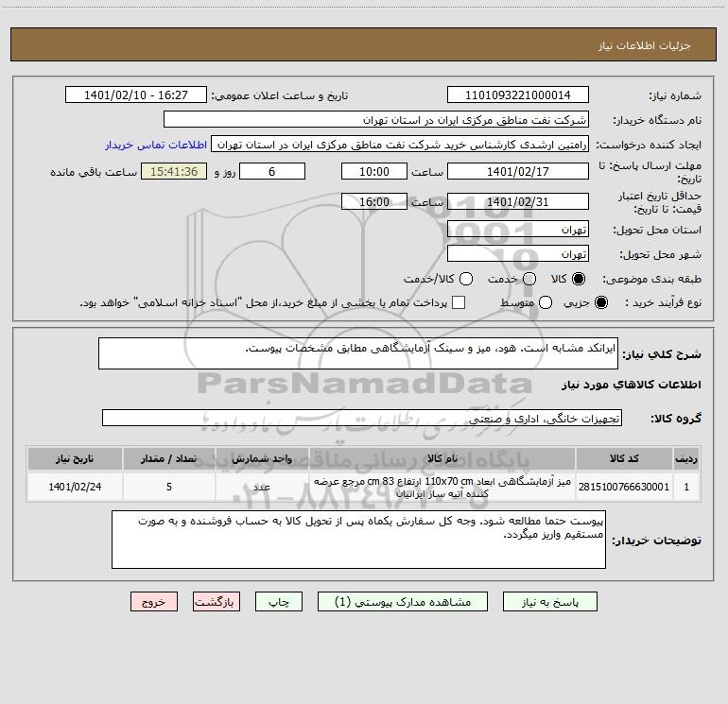The image size is (728, 704).
Task: Click the جزئیات اطلاعات نیاز header title
Action: (645, 45)
